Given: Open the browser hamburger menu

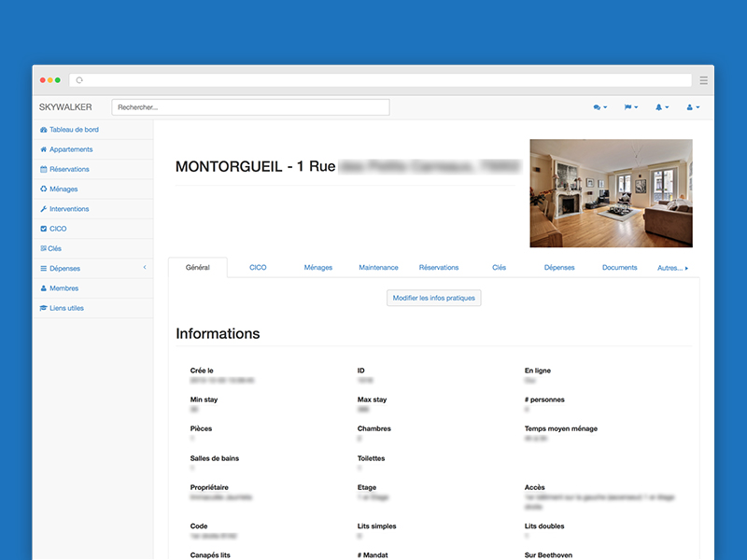Looking at the screenshot, I should (704, 80).
